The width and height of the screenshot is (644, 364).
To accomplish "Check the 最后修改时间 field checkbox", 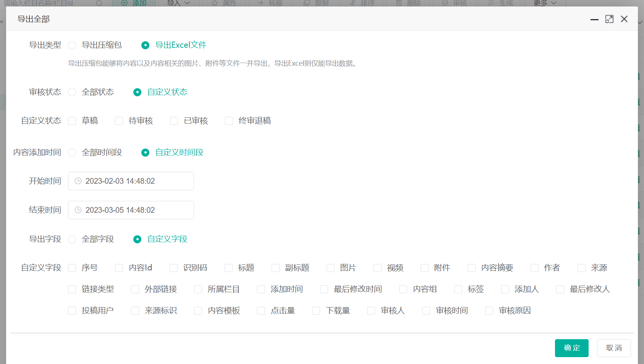I will pyautogui.click(x=324, y=289).
